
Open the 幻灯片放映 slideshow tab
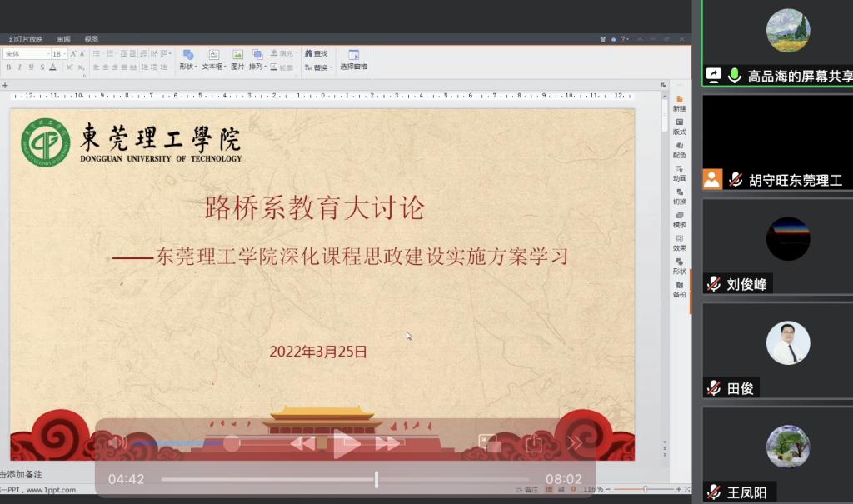pyautogui.click(x=26, y=39)
